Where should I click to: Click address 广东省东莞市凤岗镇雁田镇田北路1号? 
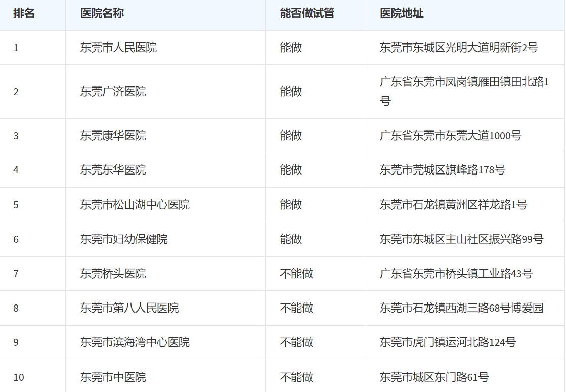464,92
